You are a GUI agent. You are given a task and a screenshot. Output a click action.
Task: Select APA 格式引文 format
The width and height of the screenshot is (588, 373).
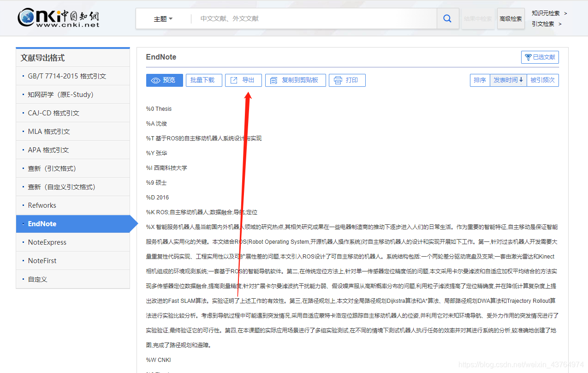73,150
